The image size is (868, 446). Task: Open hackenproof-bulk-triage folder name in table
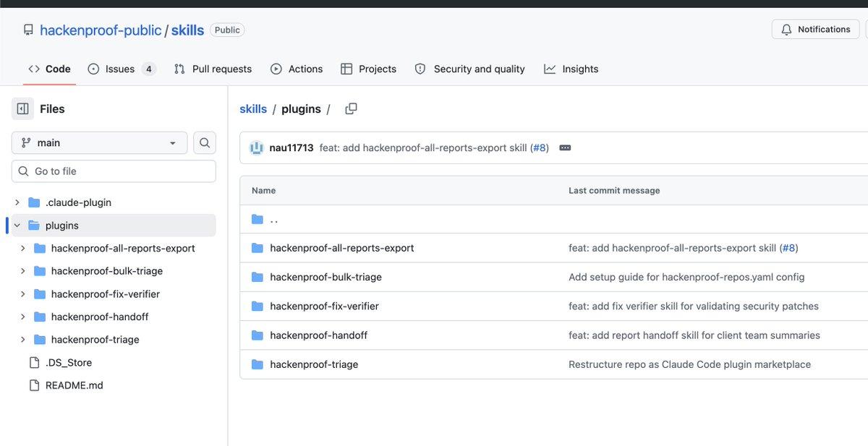pyautogui.click(x=325, y=277)
